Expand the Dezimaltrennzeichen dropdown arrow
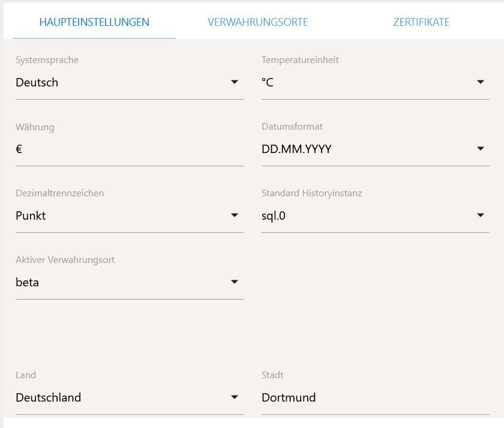The width and height of the screenshot is (504, 428). click(235, 216)
